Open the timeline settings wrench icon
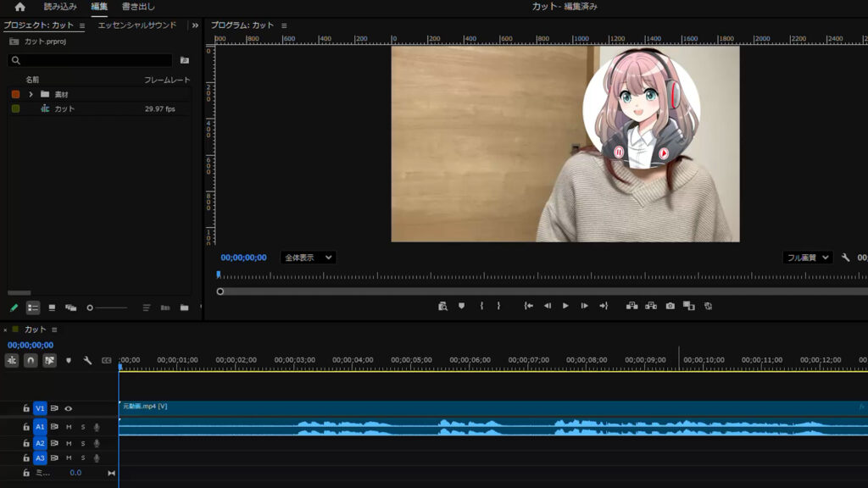 89,361
